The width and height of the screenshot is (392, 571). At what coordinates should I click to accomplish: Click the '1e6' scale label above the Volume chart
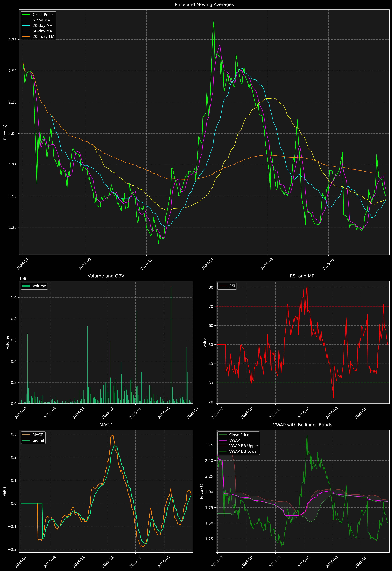23,279
